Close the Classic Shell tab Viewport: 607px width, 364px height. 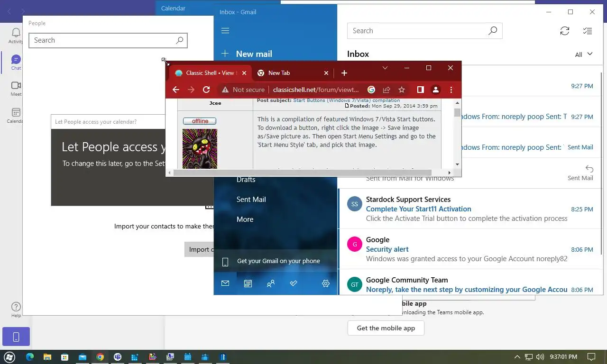click(244, 73)
